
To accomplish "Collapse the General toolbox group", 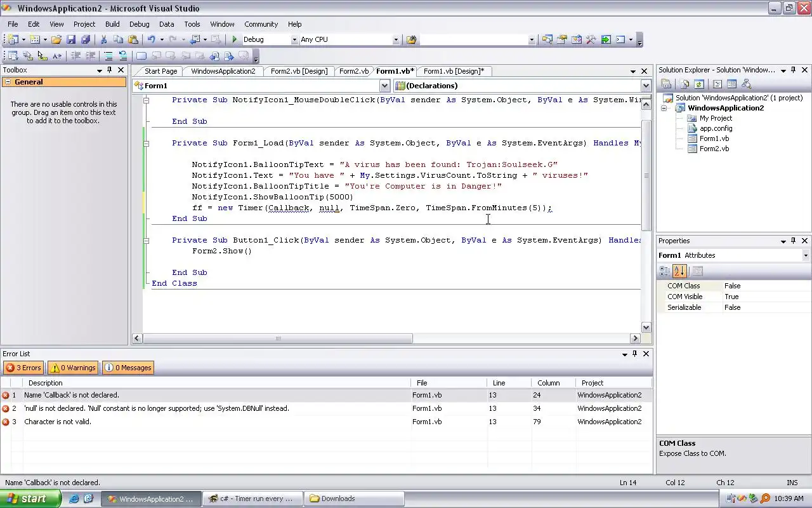I will tap(8, 82).
